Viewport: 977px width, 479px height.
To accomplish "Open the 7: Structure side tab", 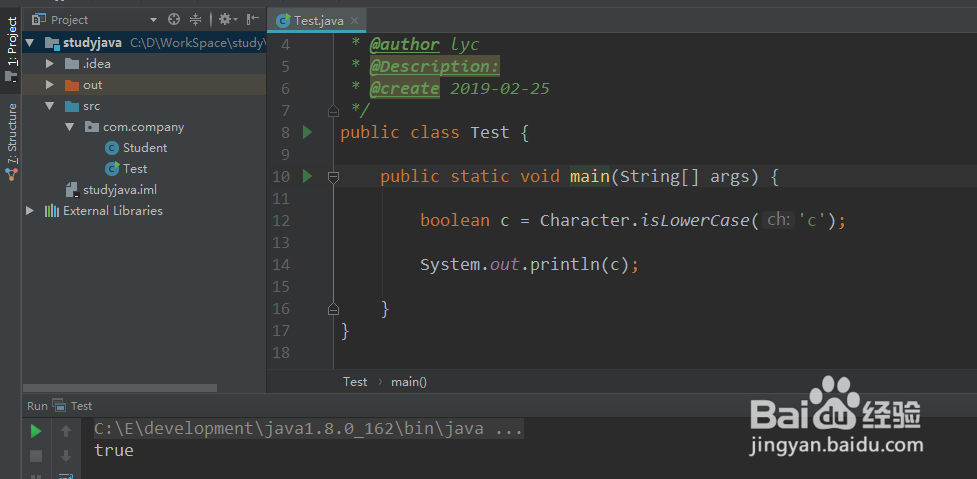I will pos(12,142).
